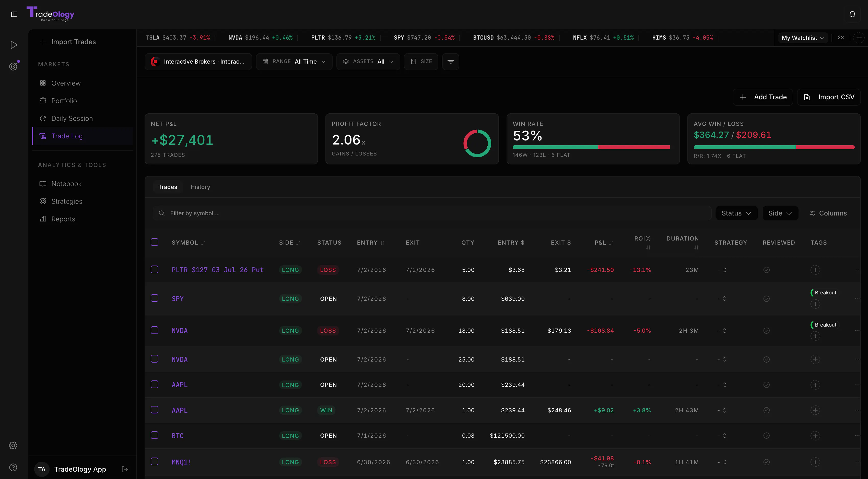This screenshot has width=868, height=479.
Task: Click the TradeOlogy logo
Action: click(x=50, y=14)
